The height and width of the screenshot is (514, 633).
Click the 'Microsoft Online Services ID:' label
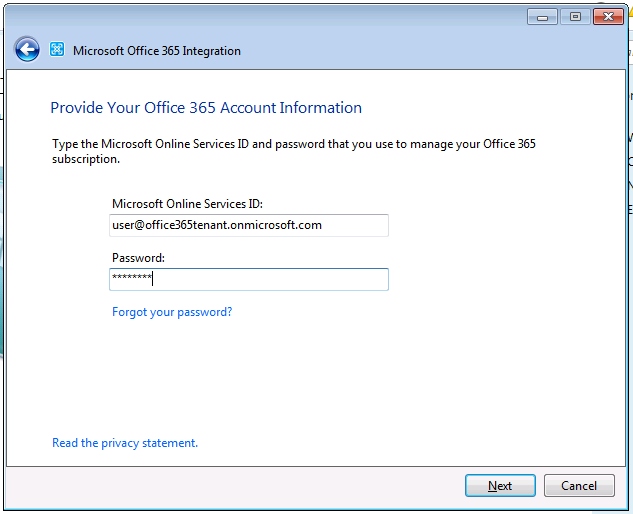tap(187, 204)
